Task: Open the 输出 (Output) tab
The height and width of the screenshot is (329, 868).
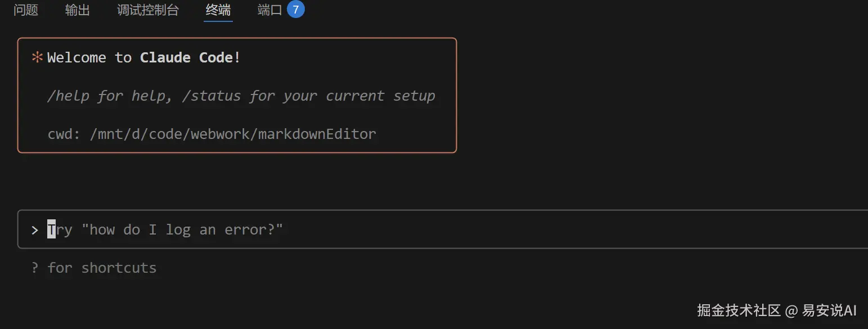Action: tap(78, 10)
